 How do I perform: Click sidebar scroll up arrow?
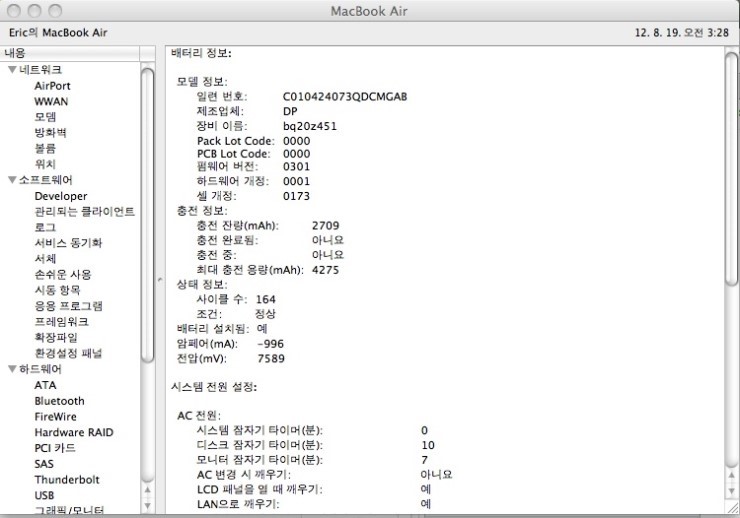148,491
